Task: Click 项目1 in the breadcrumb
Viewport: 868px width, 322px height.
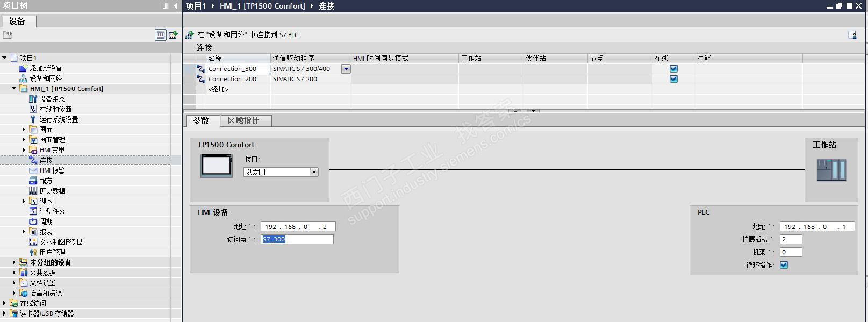Action: coord(196,6)
